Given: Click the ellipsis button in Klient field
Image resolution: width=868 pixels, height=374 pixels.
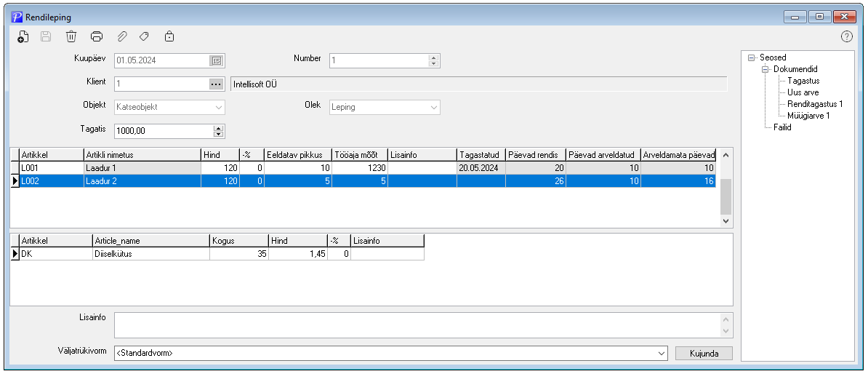Looking at the screenshot, I should point(217,84).
